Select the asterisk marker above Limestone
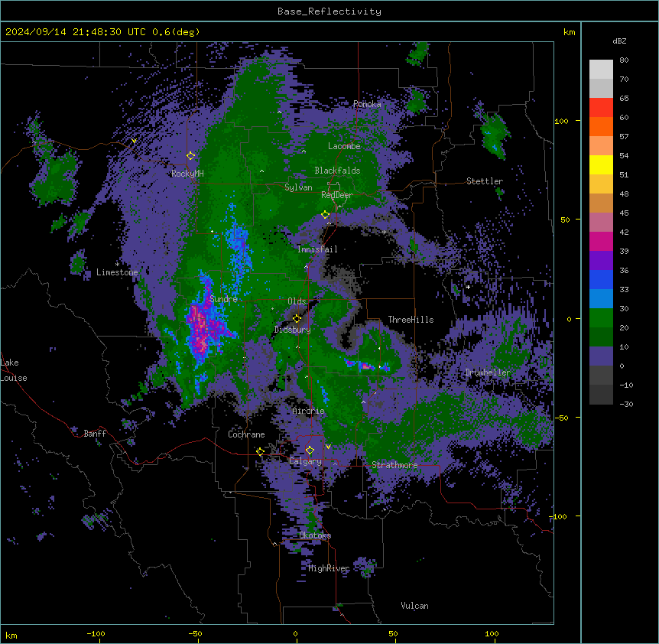Viewport: 659px width, 644px height. click(x=117, y=264)
